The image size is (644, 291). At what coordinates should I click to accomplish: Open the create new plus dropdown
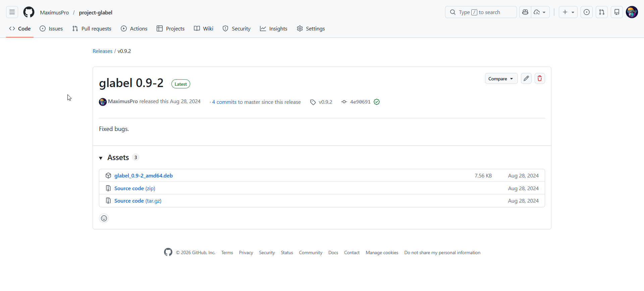click(568, 12)
